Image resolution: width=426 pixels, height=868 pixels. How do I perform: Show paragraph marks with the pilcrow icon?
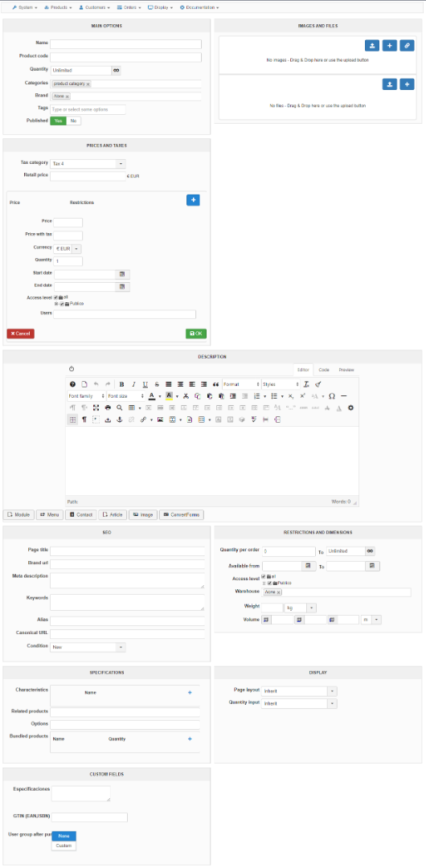point(84,420)
